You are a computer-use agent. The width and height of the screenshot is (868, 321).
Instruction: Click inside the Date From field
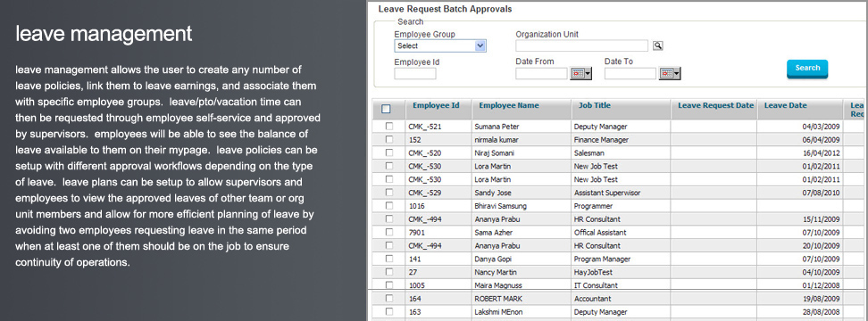(541, 73)
